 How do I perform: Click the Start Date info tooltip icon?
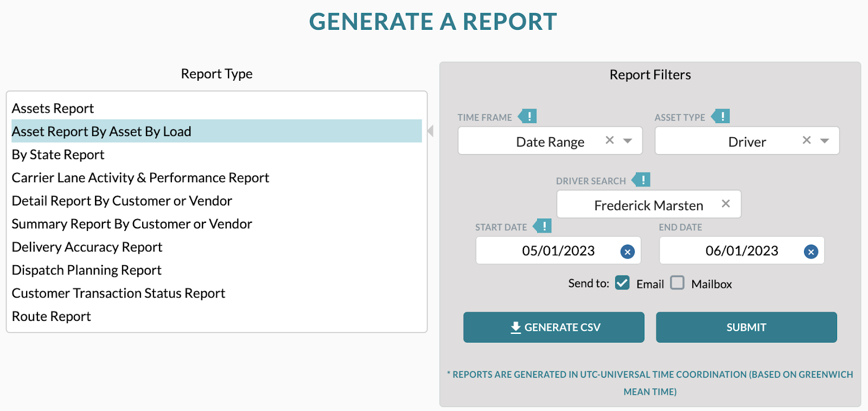pos(542,226)
